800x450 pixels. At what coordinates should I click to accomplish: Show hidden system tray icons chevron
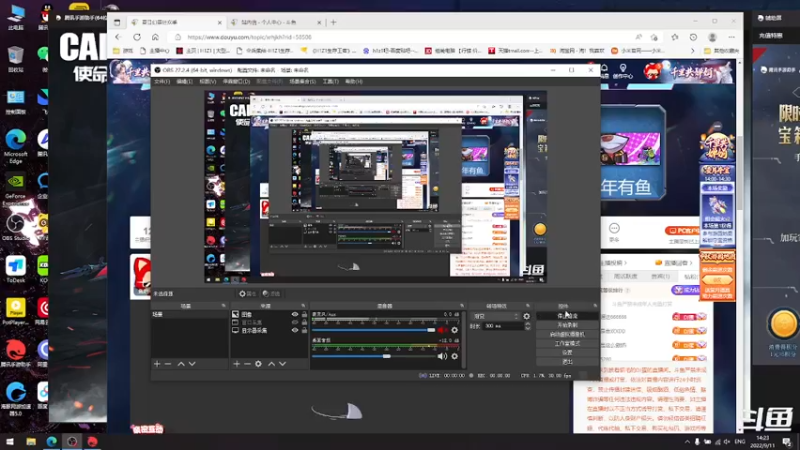point(687,442)
